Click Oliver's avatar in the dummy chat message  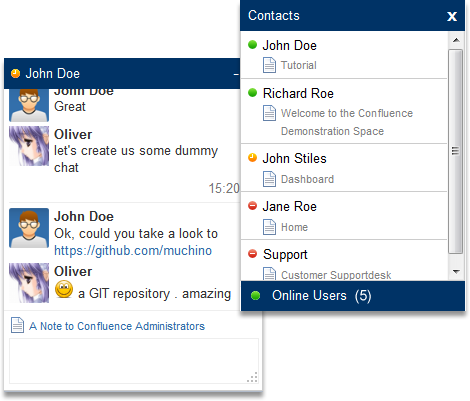click(x=29, y=146)
